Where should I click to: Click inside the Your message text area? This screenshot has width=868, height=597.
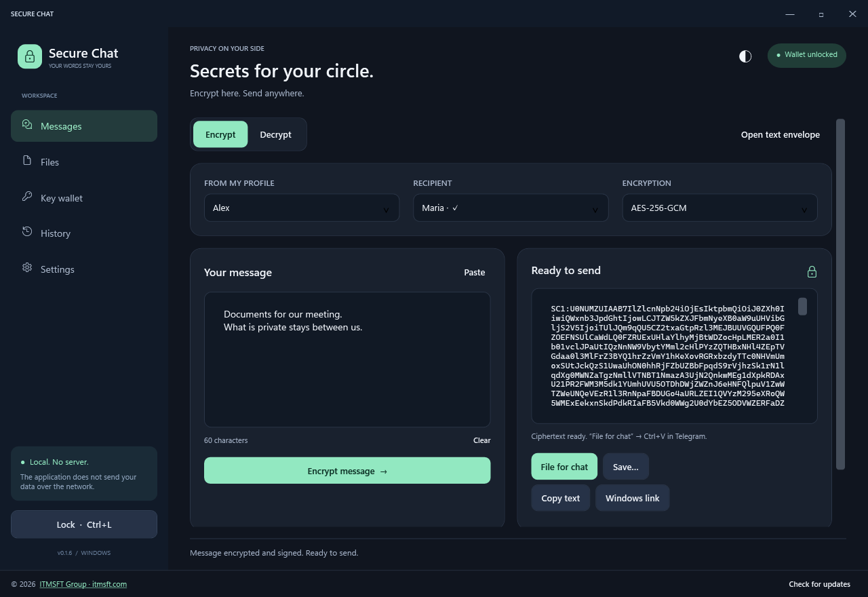[347, 360]
